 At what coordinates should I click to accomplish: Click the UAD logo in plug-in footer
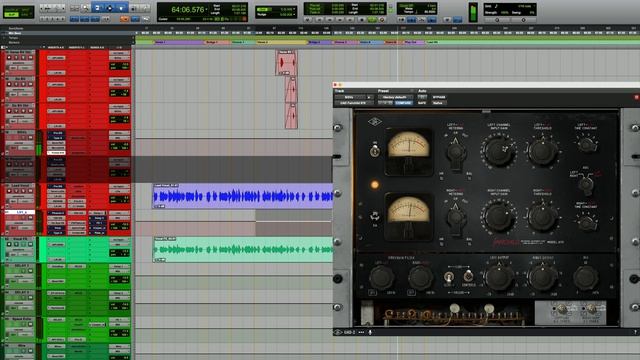pyautogui.click(x=338, y=332)
